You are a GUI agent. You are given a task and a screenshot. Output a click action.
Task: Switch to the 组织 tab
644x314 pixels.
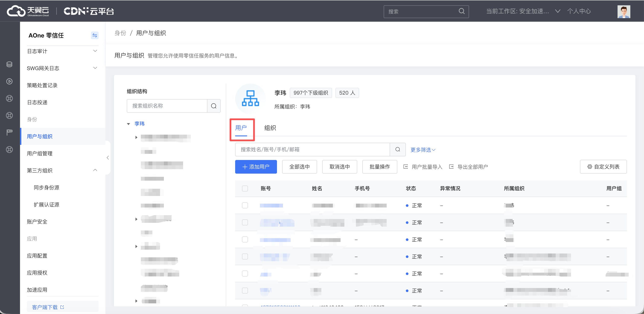(x=270, y=128)
